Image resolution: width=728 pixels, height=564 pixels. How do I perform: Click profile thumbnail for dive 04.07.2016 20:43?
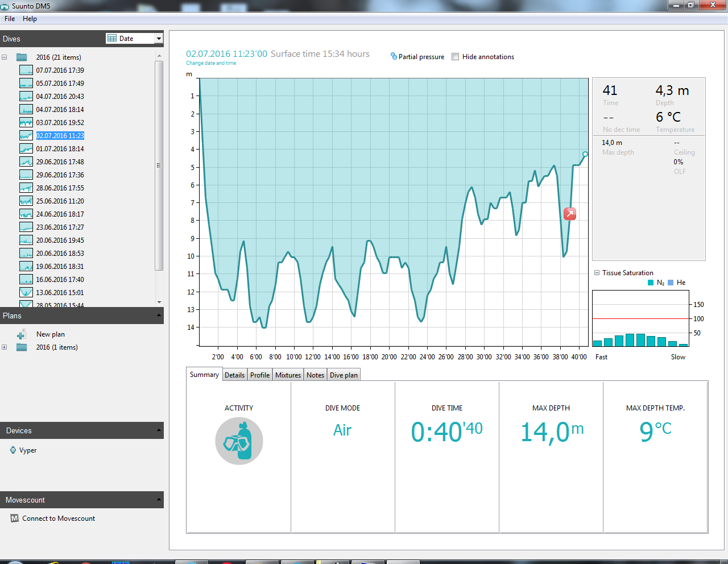point(26,97)
